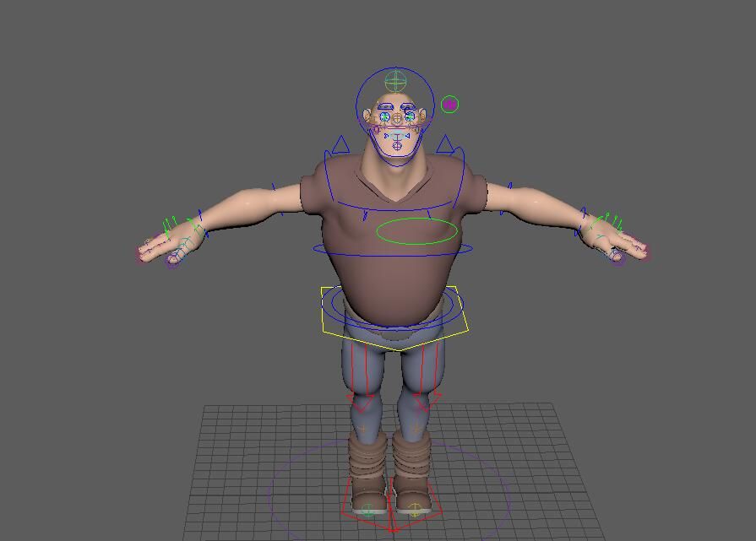
Task: Pick the blue triangle shoulder control on screen right
Action: point(445,144)
